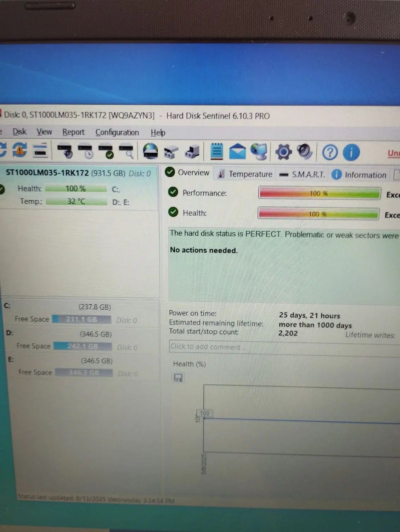
Task: Click the status last updated text
Action: (96, 499)
